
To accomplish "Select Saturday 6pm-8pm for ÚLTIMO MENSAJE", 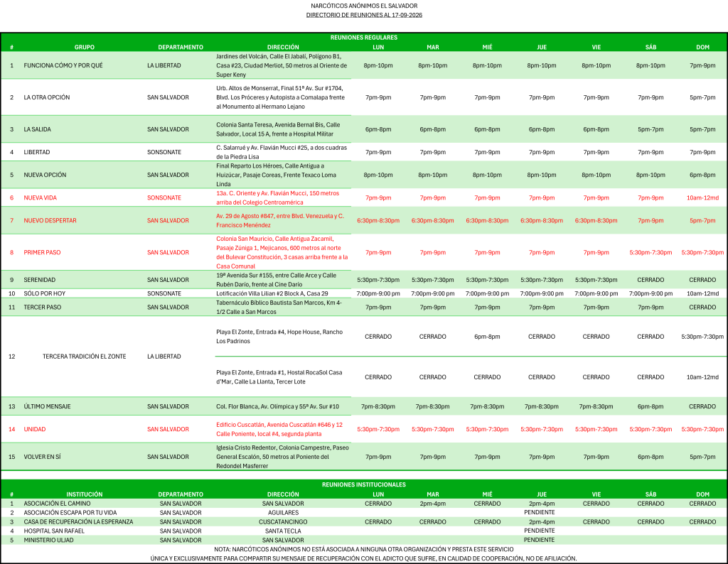I will [651, 406].
